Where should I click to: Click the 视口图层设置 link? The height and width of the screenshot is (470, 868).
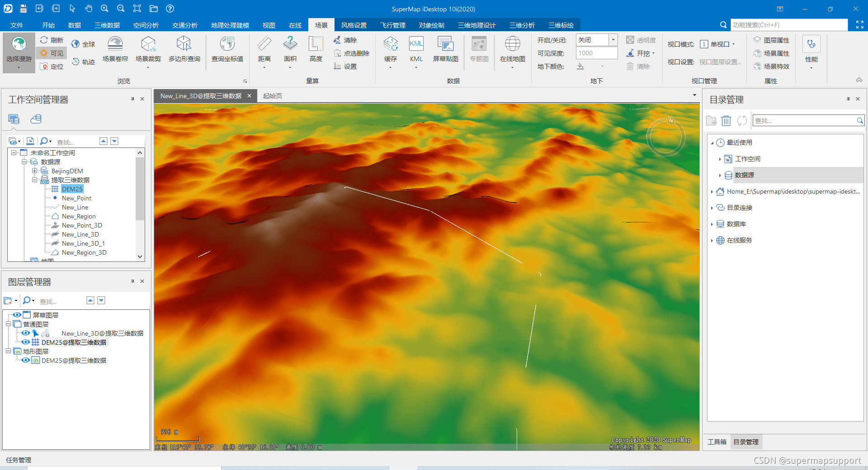pos(720,62)
